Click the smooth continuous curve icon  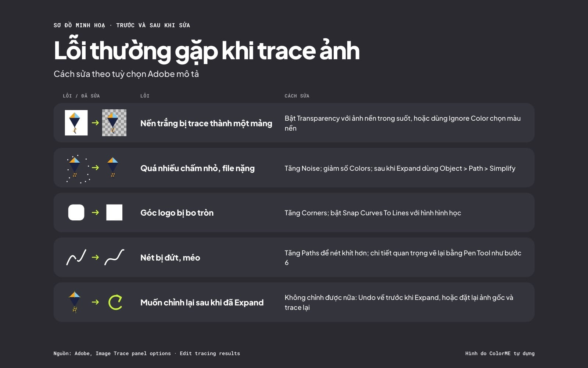[114, 257]
